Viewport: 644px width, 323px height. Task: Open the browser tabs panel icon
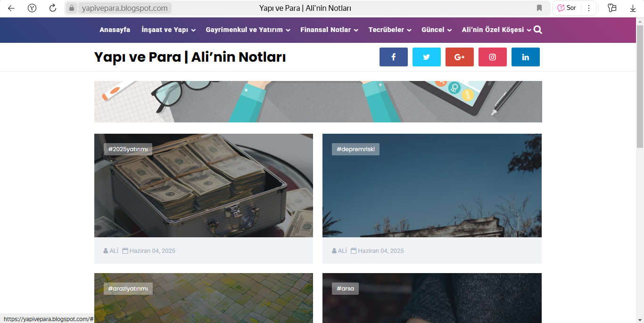(612, 8)
